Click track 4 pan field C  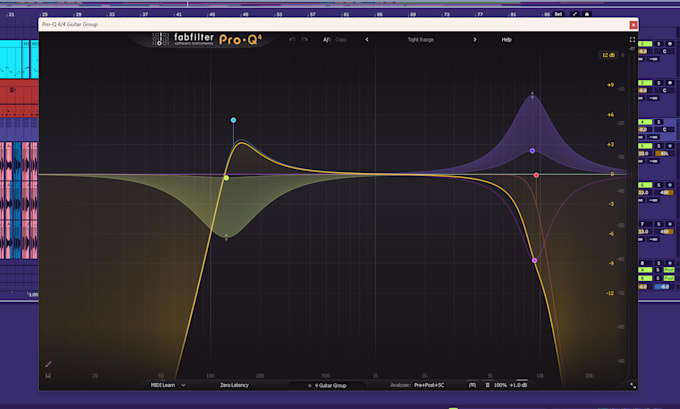pos(664,129)
